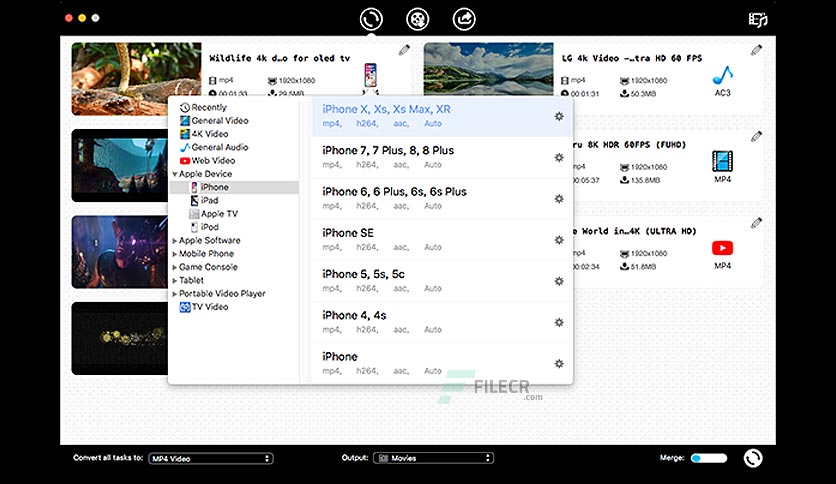Click the '135.8MB' file size text
836x484 pixels.
tap(646, 180)
